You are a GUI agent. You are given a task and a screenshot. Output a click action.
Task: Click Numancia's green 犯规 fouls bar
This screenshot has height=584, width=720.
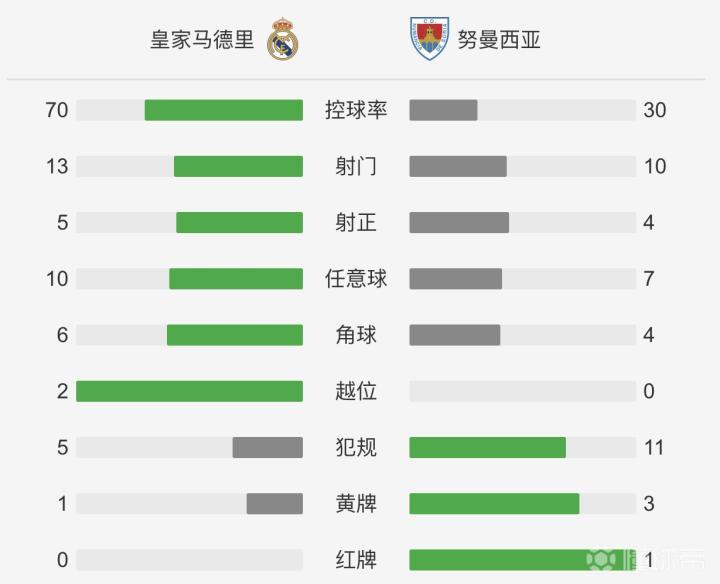488,448
